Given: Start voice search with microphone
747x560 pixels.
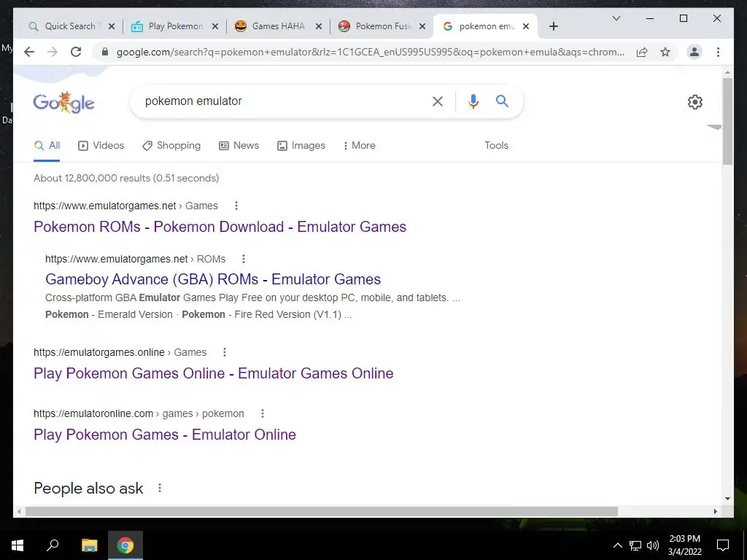Looking at the screenshot, I should click(473, 101).
